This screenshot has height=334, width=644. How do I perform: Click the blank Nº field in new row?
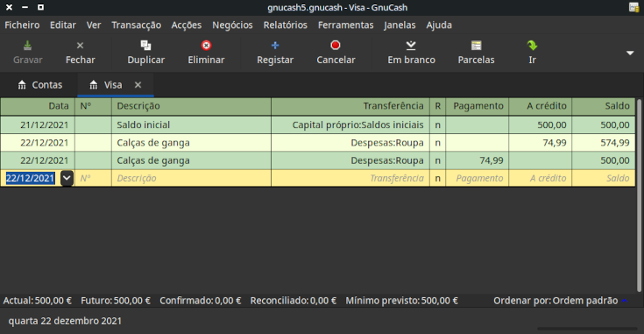(93, 178)
